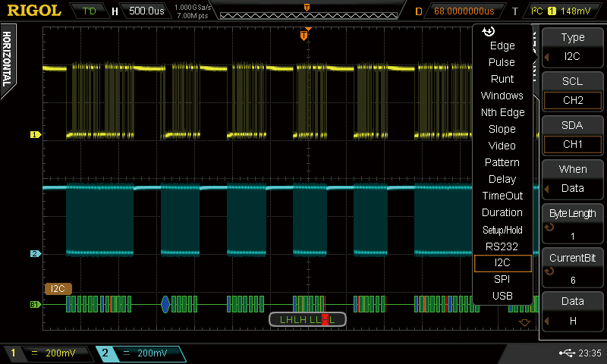This screenshot has width=607, height=364.
Task: Click the Byte Length rotary knob icon
Action: click(x=550, y=227)
